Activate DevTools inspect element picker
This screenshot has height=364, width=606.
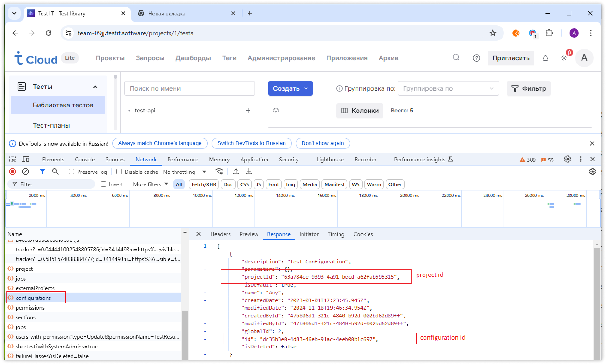pyautogui.click(x=12, y=159)
